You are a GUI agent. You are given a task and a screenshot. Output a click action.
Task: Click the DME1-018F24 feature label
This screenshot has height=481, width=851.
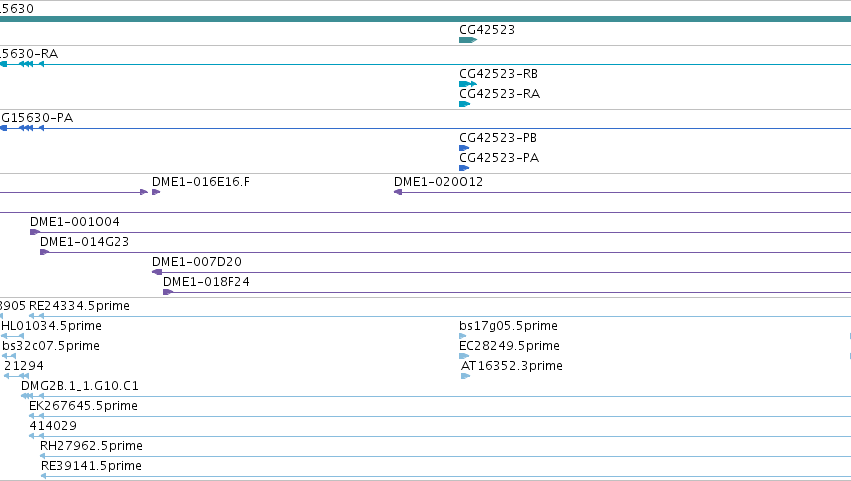click(206, 282)
